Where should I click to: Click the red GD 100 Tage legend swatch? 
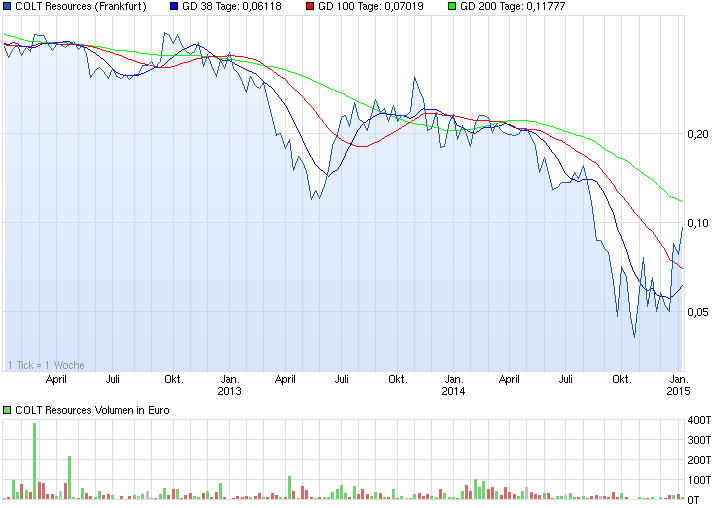(x=310, y=6)
